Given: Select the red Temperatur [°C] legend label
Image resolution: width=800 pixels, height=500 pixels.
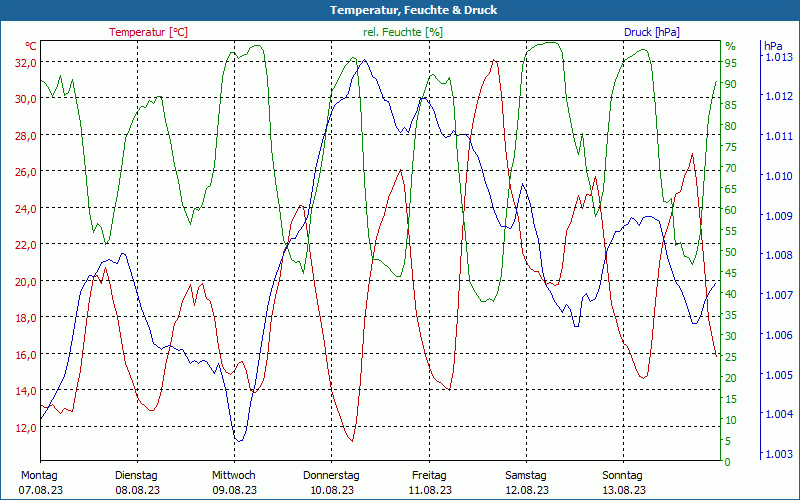Looking at the screenshot, I should pyautogui.click(x=148, y=32).
